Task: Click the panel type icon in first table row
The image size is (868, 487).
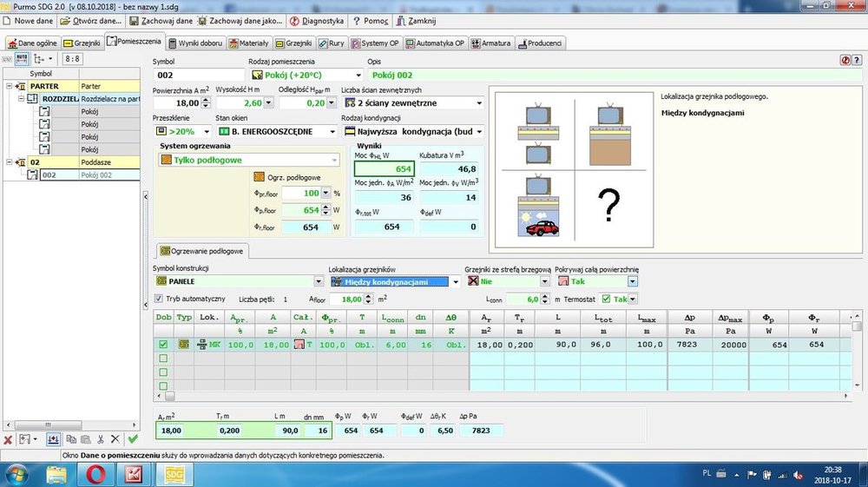Action: (183, 344)
